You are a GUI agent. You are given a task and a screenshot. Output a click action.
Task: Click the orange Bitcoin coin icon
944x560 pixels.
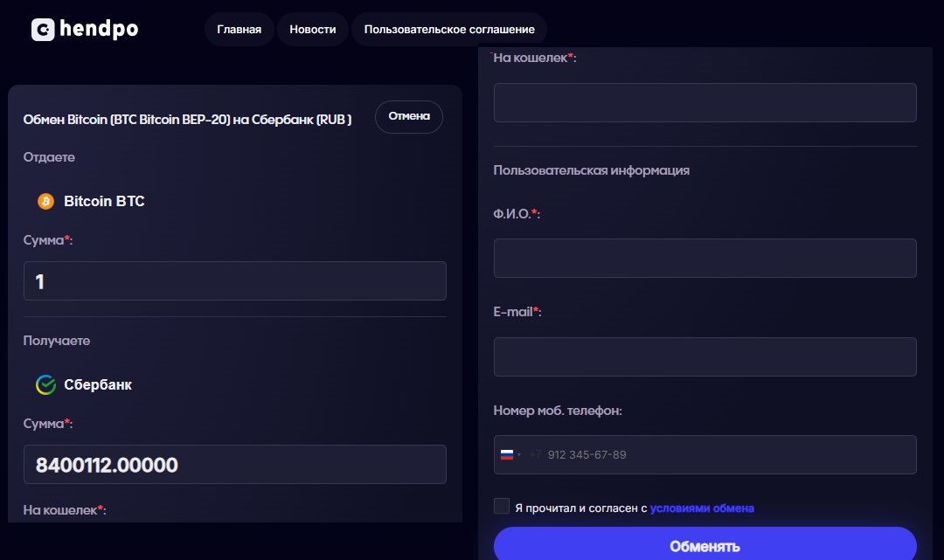pos(45,201)
